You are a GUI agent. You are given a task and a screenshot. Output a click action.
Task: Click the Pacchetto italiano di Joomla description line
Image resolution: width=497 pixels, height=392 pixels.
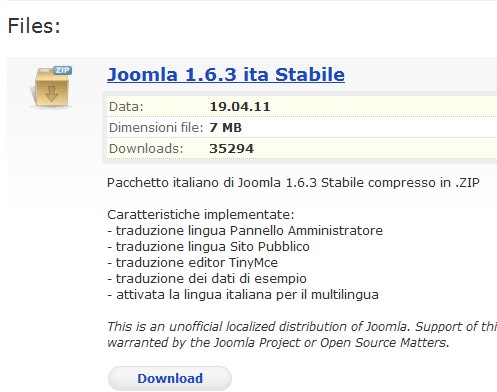(x=293, y=183)
